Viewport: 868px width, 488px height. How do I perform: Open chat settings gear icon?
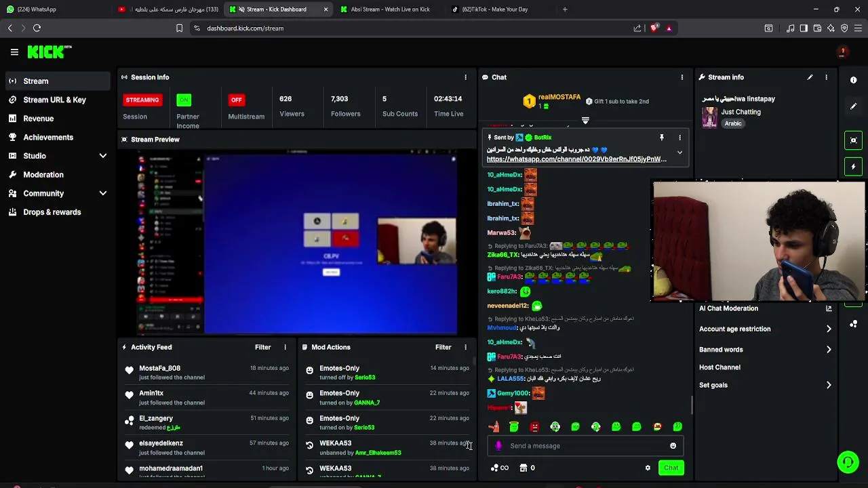(x=648, y=468)
